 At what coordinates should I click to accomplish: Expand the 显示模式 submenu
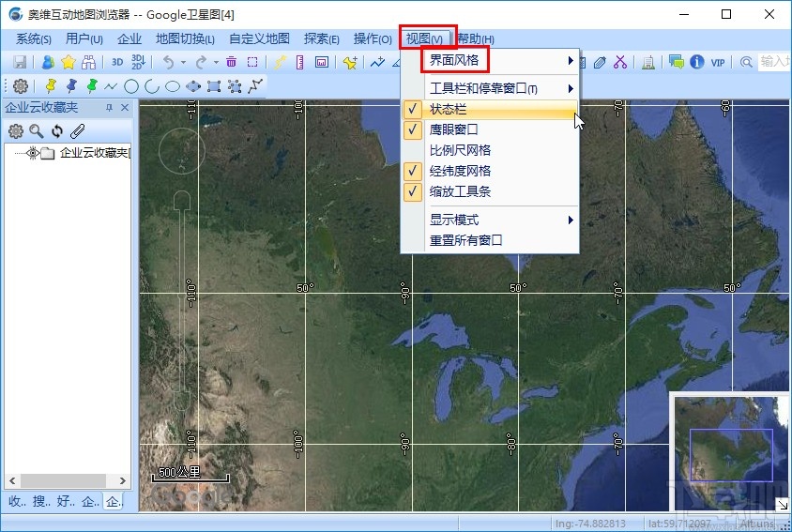pos(490,220)
